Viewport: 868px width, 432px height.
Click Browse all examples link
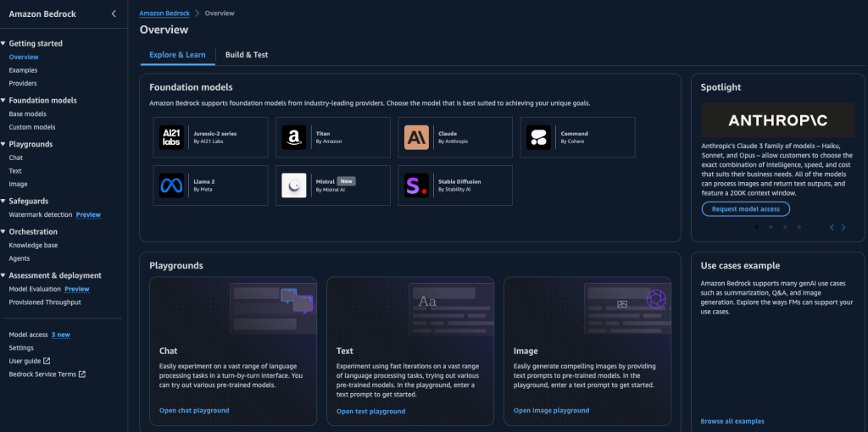[x=732, y=422]
